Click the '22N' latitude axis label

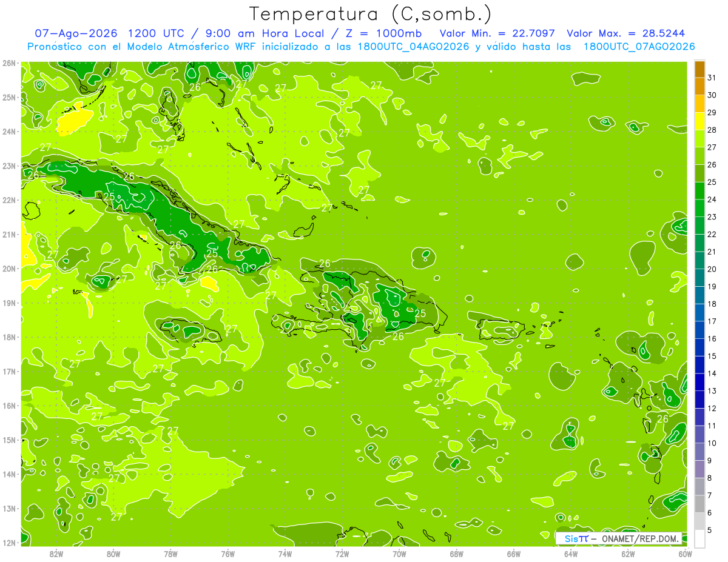(9, 200)
